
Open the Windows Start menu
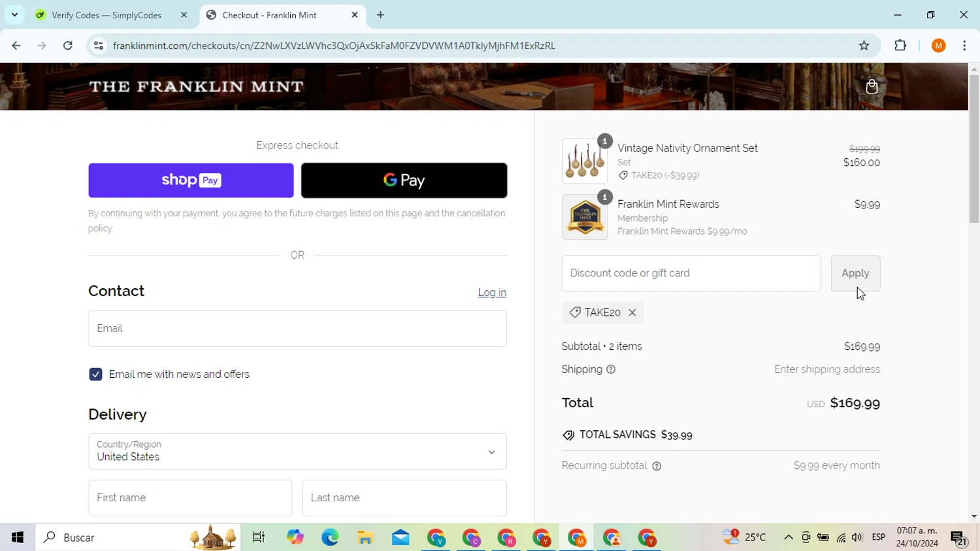point(18,537)
